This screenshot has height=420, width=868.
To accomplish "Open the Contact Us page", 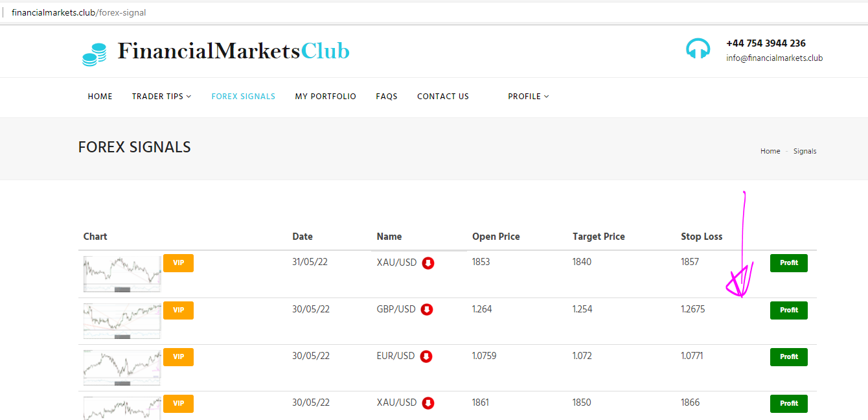I will tap(442, 97).
